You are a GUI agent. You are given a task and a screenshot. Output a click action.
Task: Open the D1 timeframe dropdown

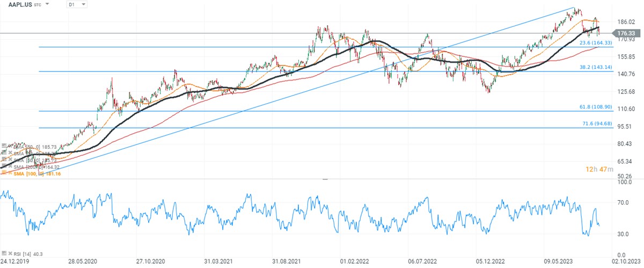click(x=77, y=4)
